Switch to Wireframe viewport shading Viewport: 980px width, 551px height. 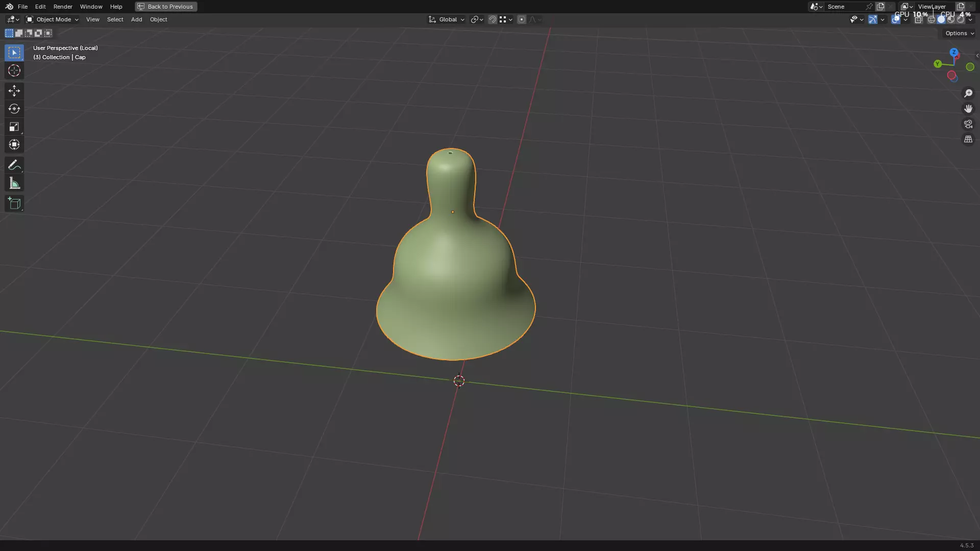click(x=932, y=19)
